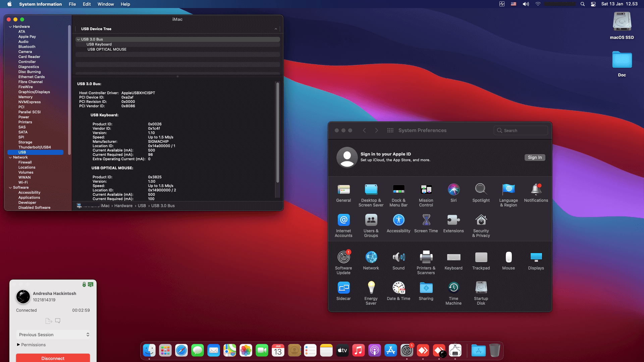
Task: Open Network preferences pane icon
Action: coord(371,261)
